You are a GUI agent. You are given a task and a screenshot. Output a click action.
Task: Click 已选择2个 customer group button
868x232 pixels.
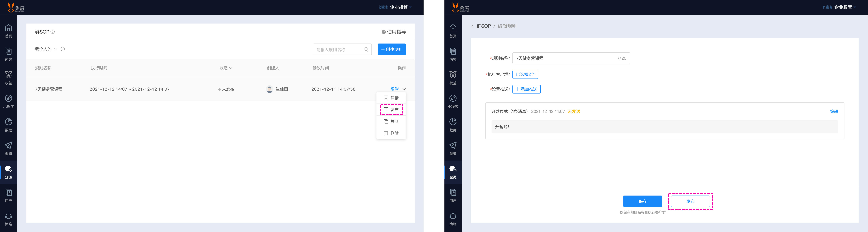[x=525, y=74]
